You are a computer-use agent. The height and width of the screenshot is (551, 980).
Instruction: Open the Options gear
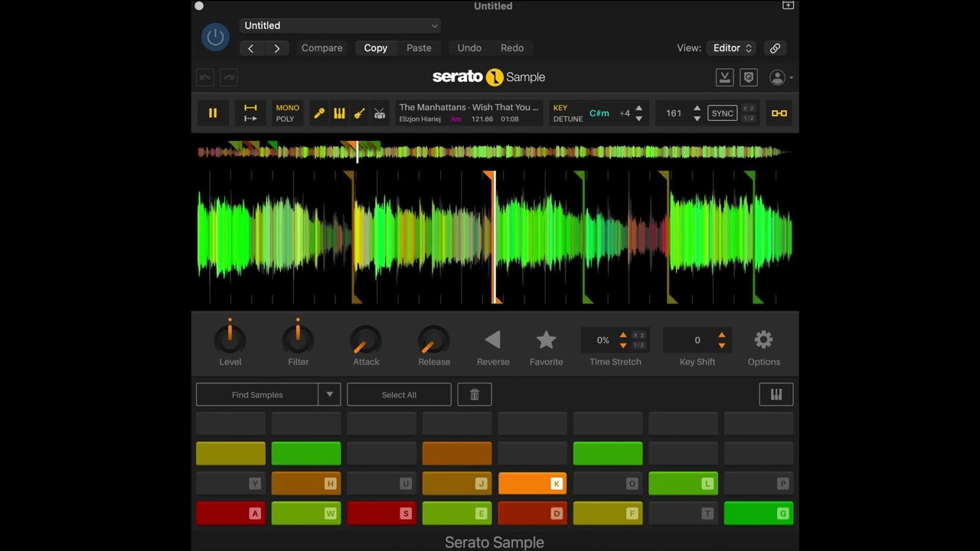tap(763, 340)
